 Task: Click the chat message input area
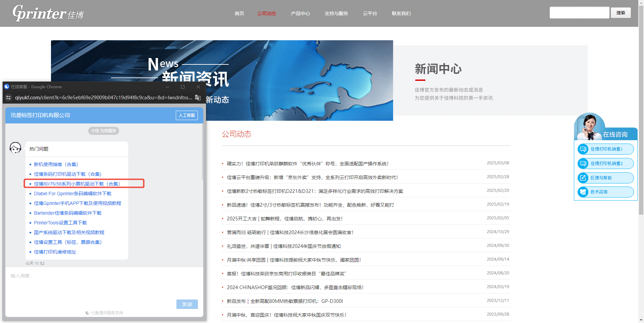coord(104,283)
